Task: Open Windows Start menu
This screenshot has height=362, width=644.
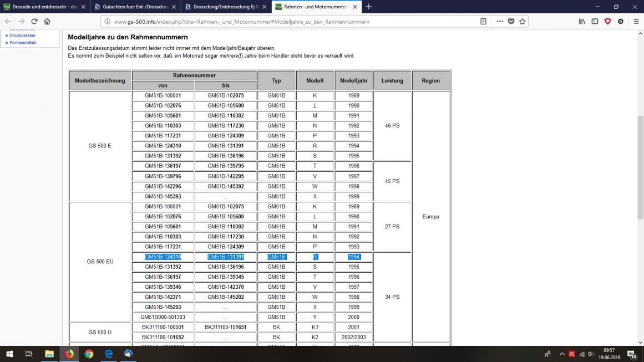Action: pos(9,354)
